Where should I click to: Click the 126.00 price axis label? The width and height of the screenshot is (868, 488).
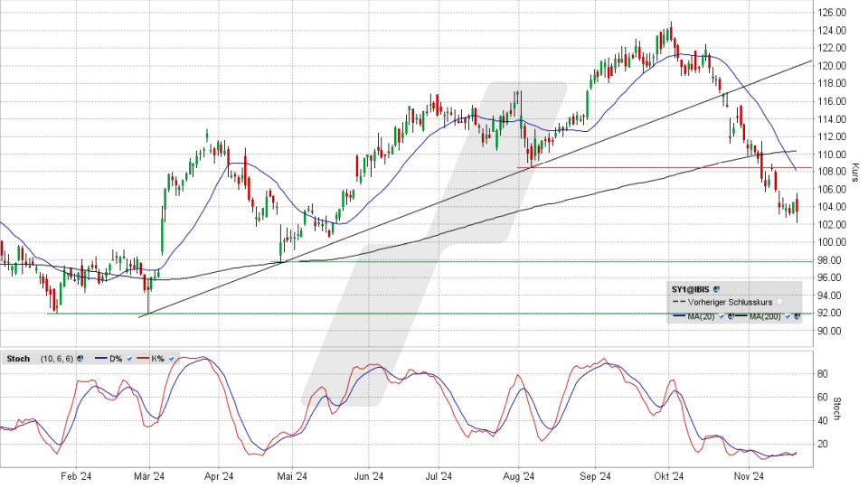tap(833, 13)
